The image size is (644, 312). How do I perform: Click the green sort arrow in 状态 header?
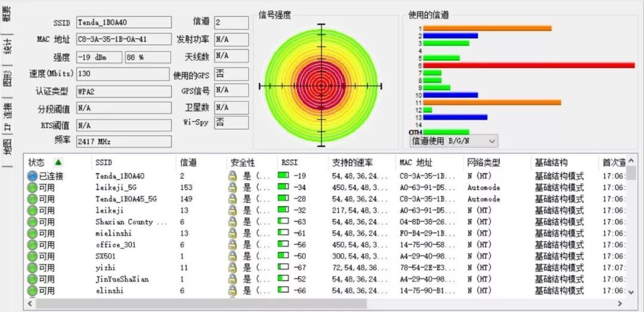coord(58,162)
